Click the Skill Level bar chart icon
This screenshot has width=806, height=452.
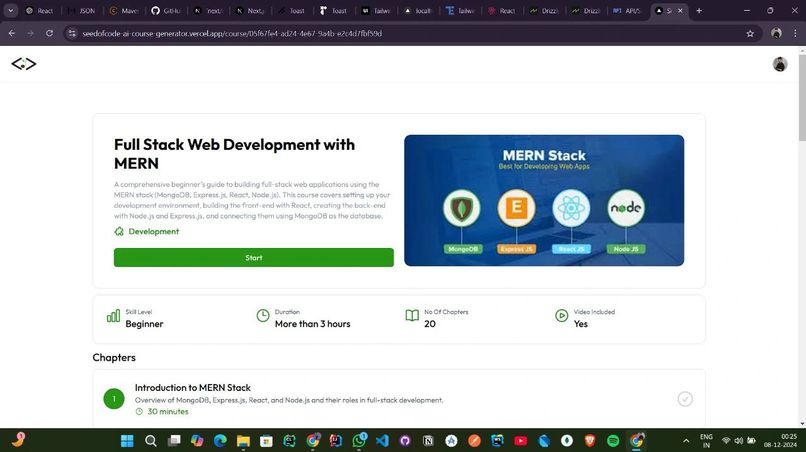[x=113, y=316]
